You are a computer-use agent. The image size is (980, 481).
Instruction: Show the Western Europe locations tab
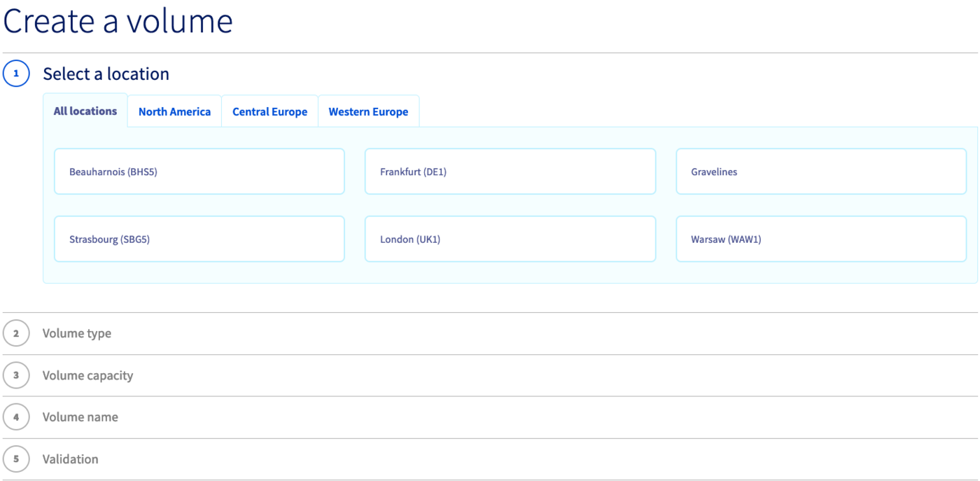[x=368, y=112]
